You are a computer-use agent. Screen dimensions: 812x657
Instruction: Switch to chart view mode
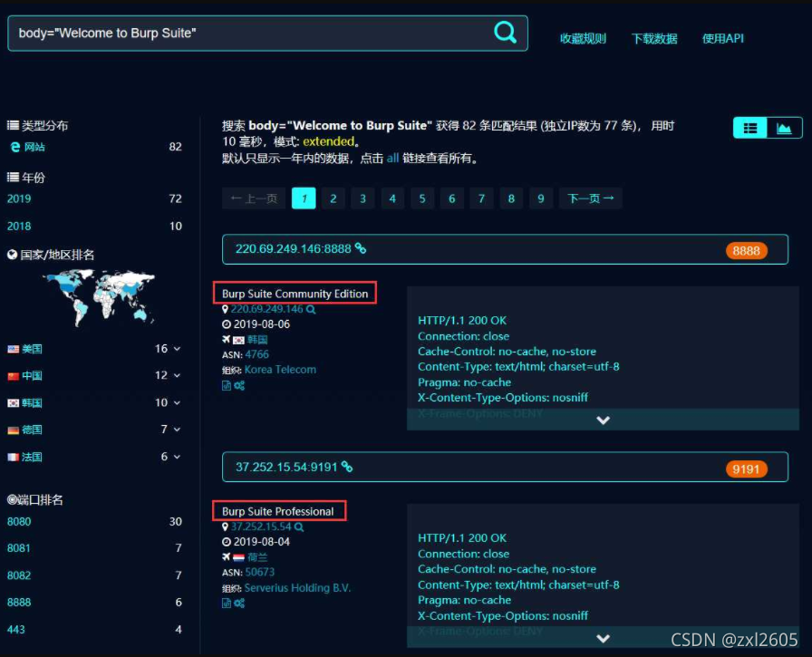pyautogui.click(x=784, y=128)
